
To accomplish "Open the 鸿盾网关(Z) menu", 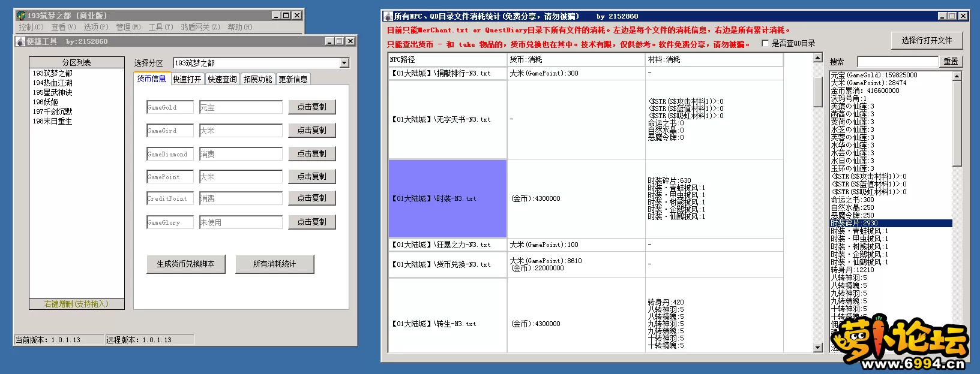I will tap(200, 27).
